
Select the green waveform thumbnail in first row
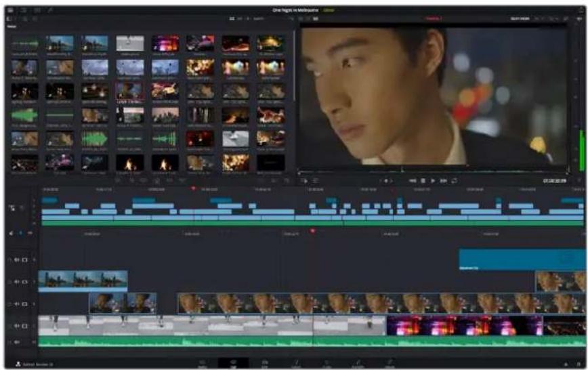[x=24, y=44]
